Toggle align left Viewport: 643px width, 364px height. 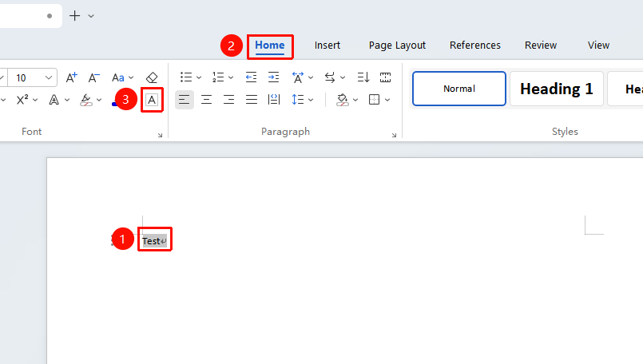coord(185,100)
